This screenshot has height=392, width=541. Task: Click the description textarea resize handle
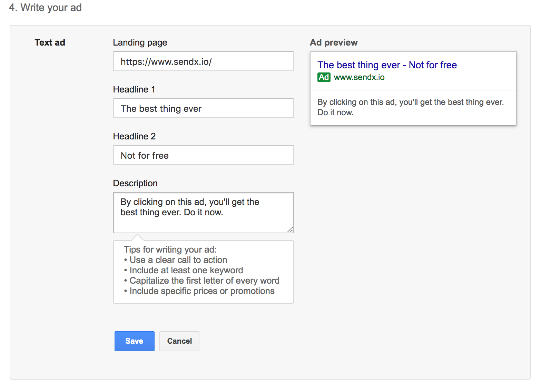pyautogui.click(x=290, y=229)
